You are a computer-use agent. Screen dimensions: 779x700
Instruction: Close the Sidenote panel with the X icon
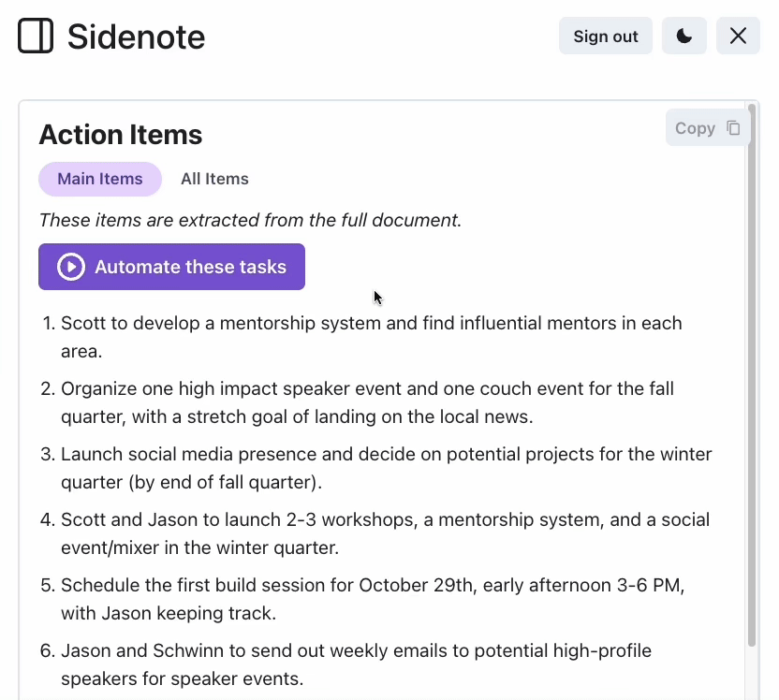(x=738, y=36)
